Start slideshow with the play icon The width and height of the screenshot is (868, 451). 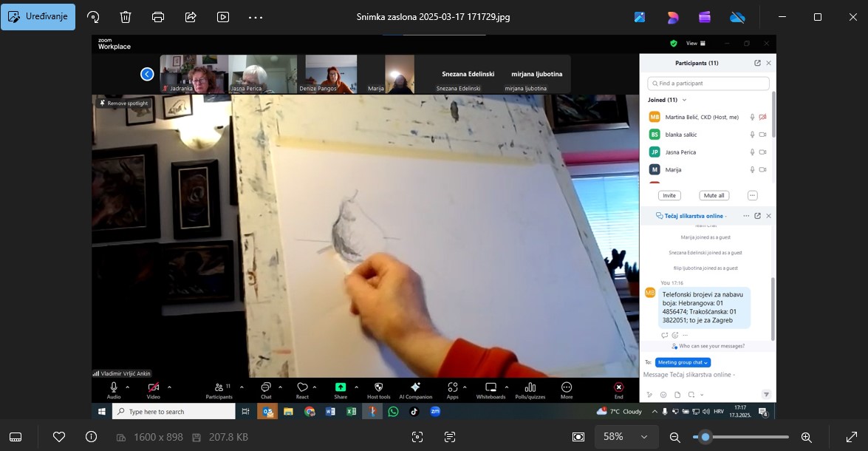223,17
